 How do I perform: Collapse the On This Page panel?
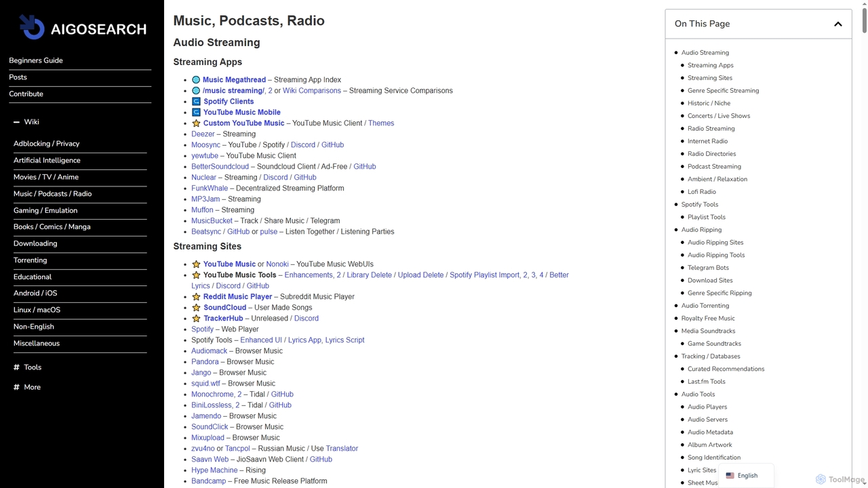(x=838, y=24)
